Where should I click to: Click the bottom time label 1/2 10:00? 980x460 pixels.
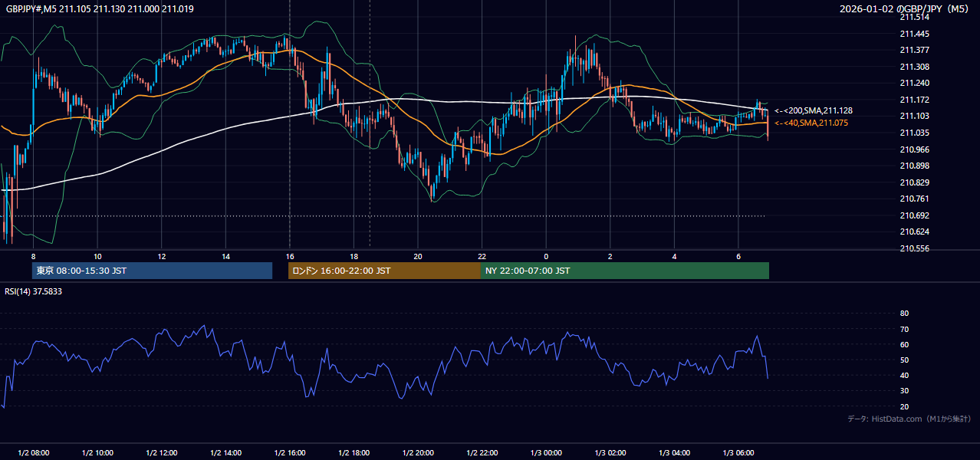pos(97,452)
